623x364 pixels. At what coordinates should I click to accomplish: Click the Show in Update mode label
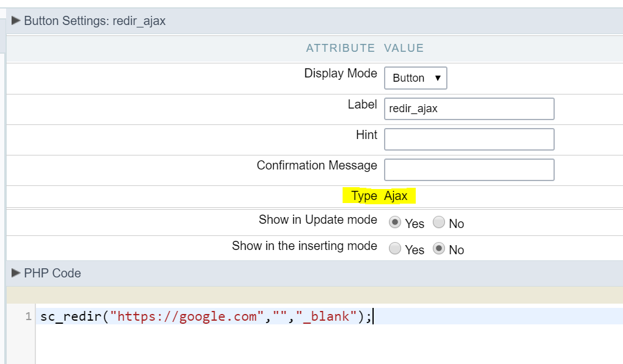point(318,219)
